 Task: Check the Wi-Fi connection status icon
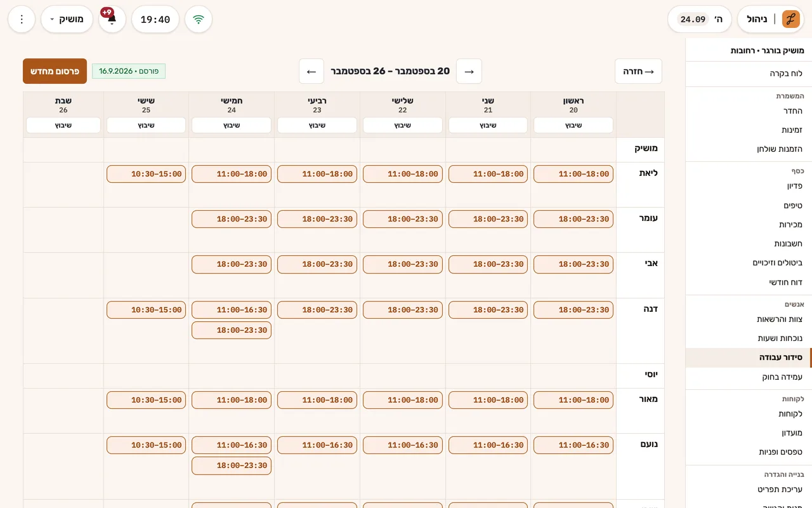(199, 19)
